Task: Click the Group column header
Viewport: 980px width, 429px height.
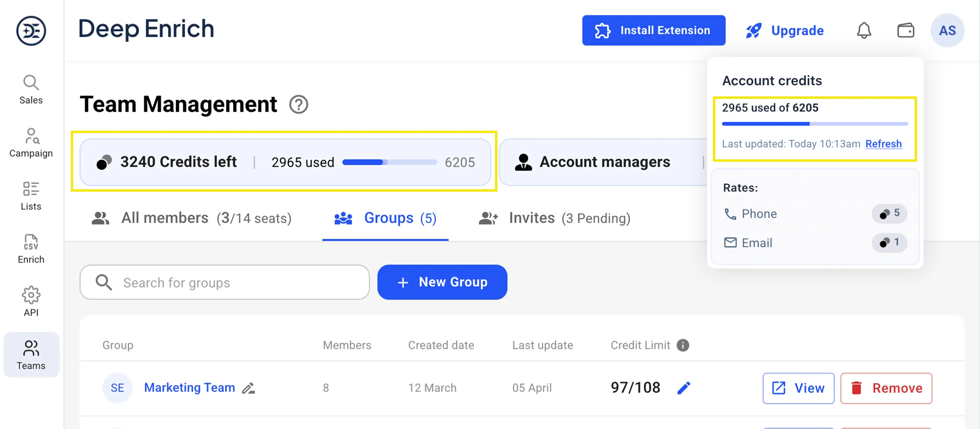Action: (118, 345)
